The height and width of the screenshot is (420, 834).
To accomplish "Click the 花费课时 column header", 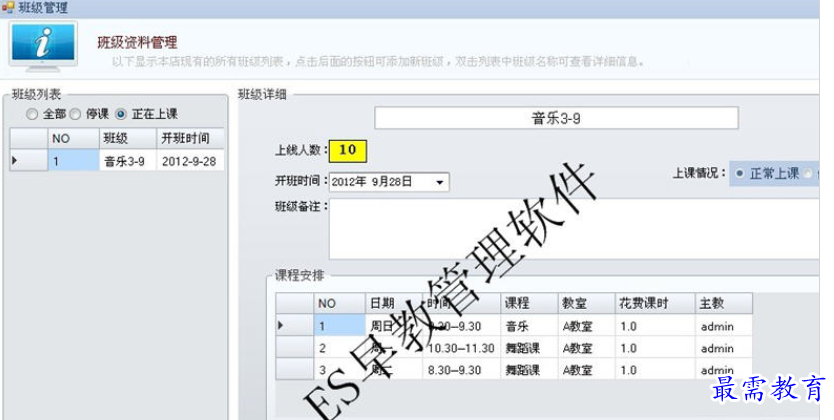I will point(655,303).
